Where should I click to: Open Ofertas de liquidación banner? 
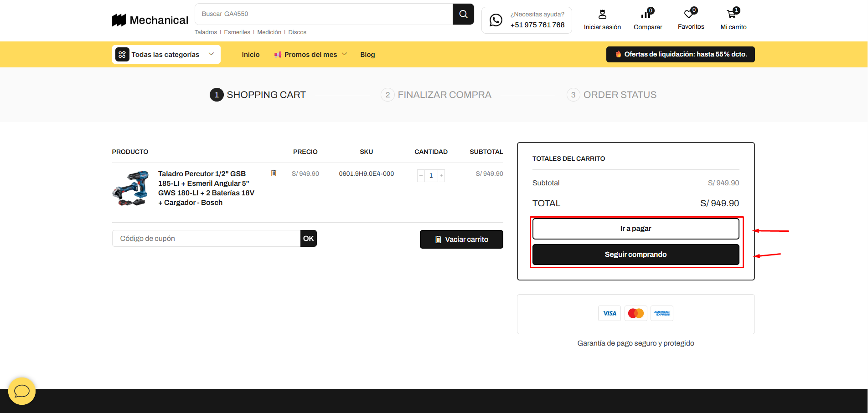(x=680, y=54)
